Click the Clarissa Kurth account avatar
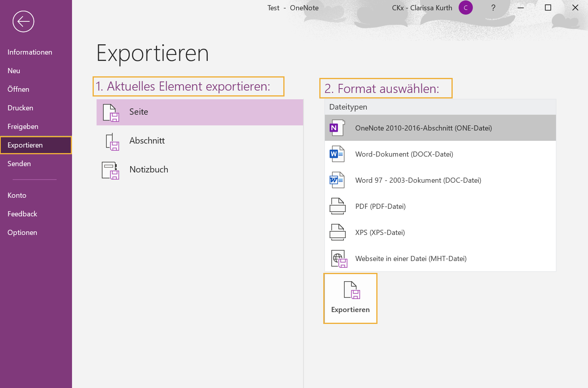588x388 pixels. click(x=466, y=8)
